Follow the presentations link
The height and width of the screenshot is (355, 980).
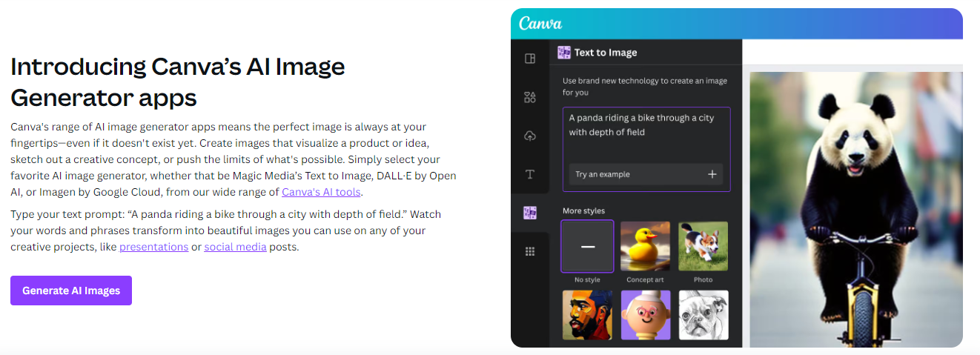[153, 247]
